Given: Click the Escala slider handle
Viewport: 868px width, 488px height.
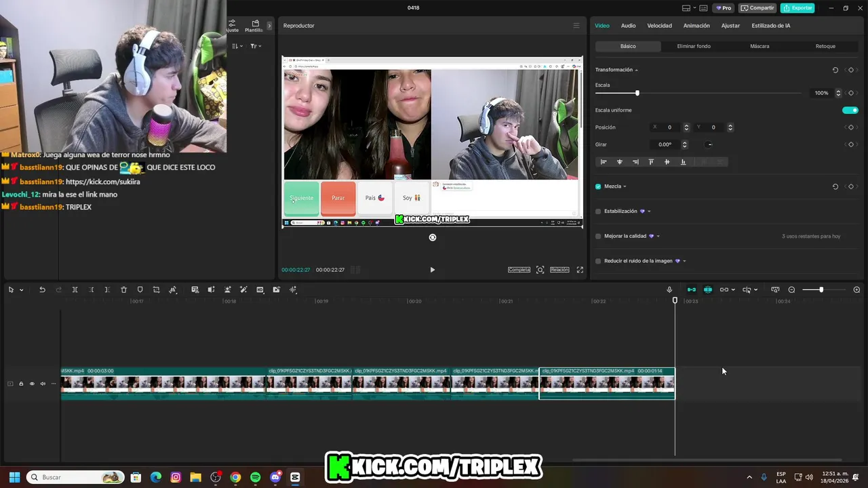Looking at the screenshot, I should coord(637,93).
